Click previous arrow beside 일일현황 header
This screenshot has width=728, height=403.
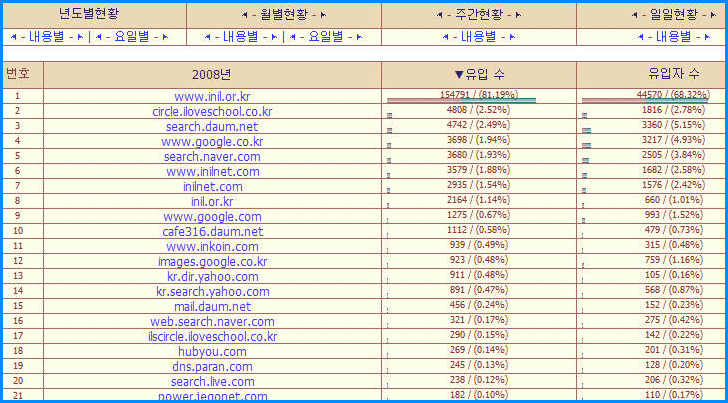(635, 15)
